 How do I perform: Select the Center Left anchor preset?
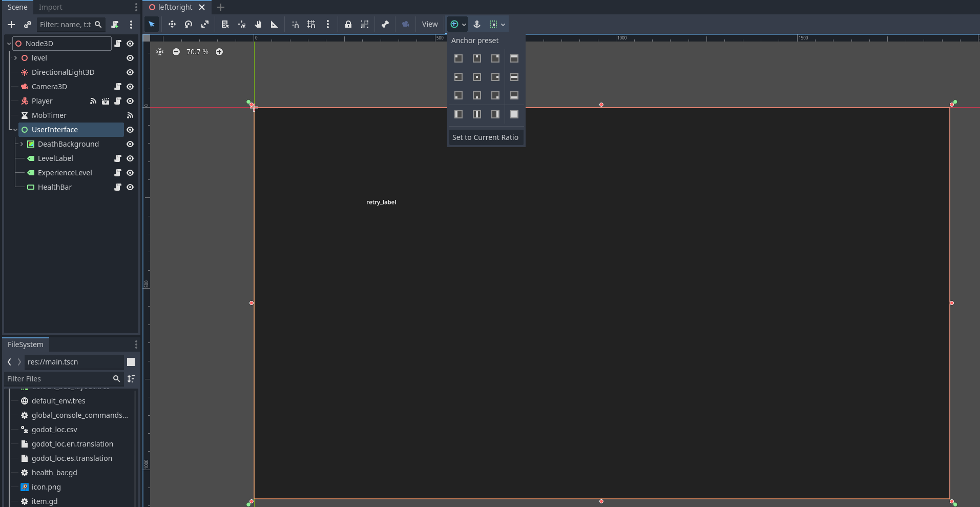click(x=458, y=77)
